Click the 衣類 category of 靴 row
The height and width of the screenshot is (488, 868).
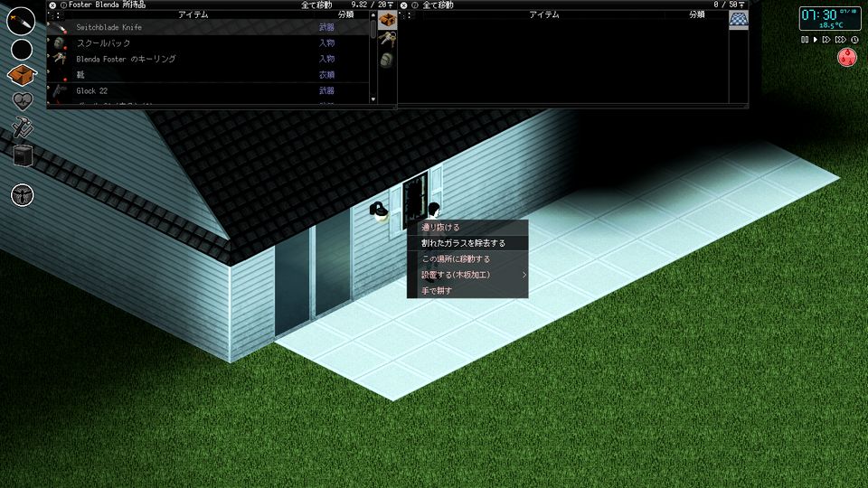[x=326, y=75]
